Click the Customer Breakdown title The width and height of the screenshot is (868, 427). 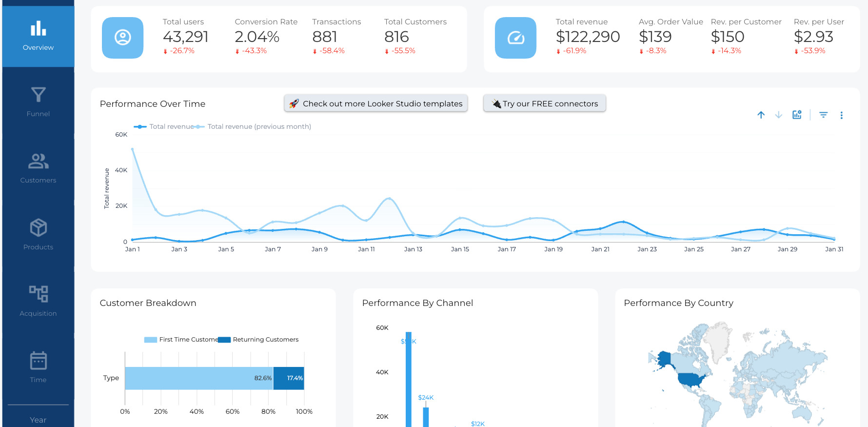pos(148,303)
